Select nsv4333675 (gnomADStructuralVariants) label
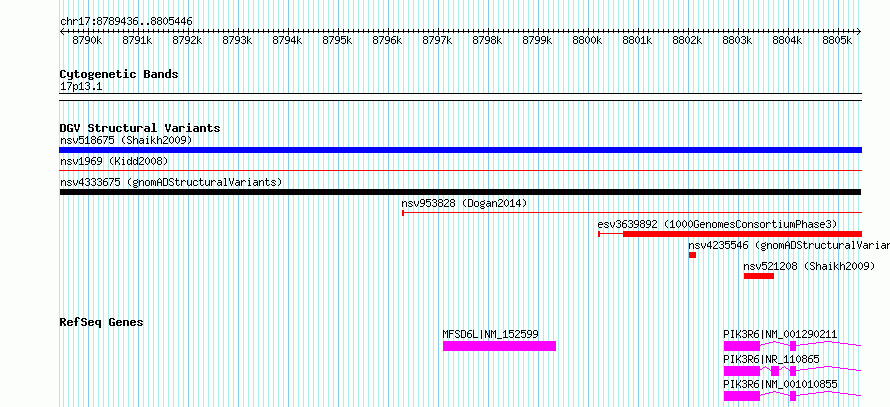 click(171, 182)
